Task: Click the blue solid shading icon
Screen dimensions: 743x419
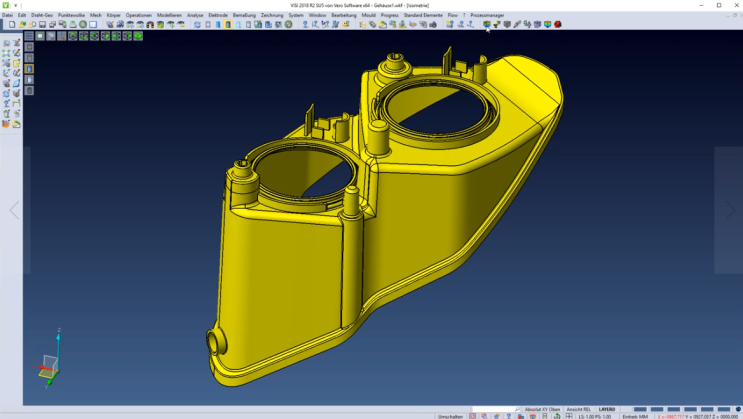Action: point(218,24)
